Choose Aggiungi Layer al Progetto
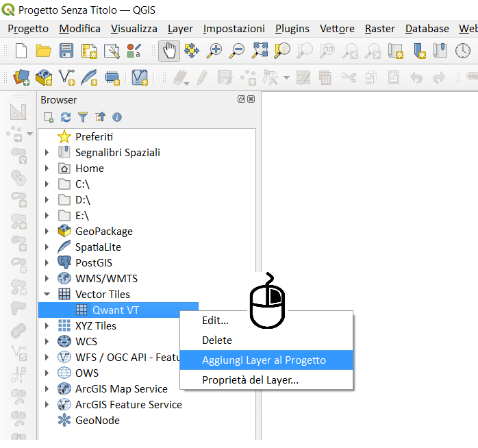This screenshot has width=478, height=448. click(264, 360)
